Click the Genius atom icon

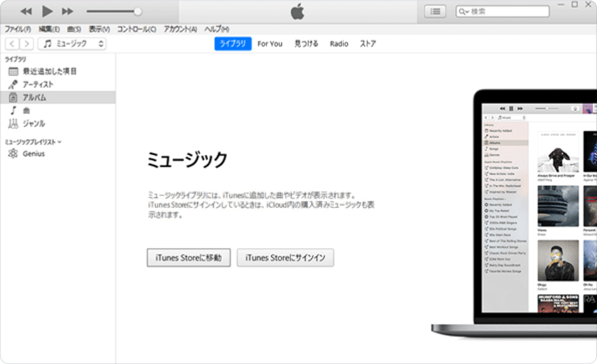point(13,154)
